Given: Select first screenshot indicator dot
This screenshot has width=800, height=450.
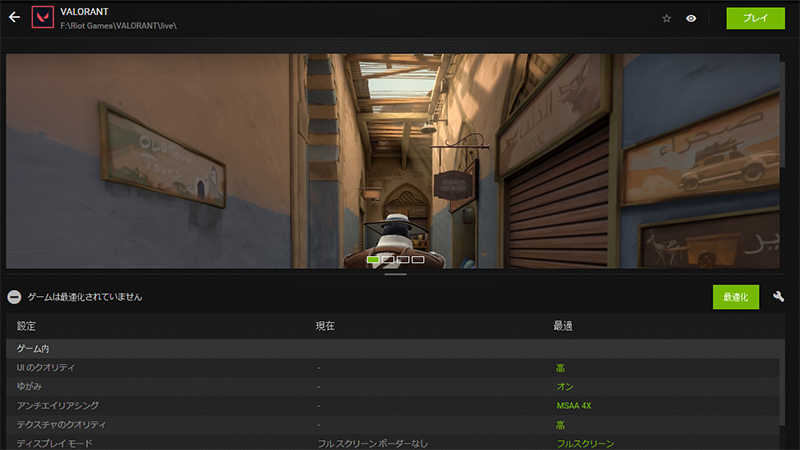Looking at the screenshot, I should (x=373, y=259).
